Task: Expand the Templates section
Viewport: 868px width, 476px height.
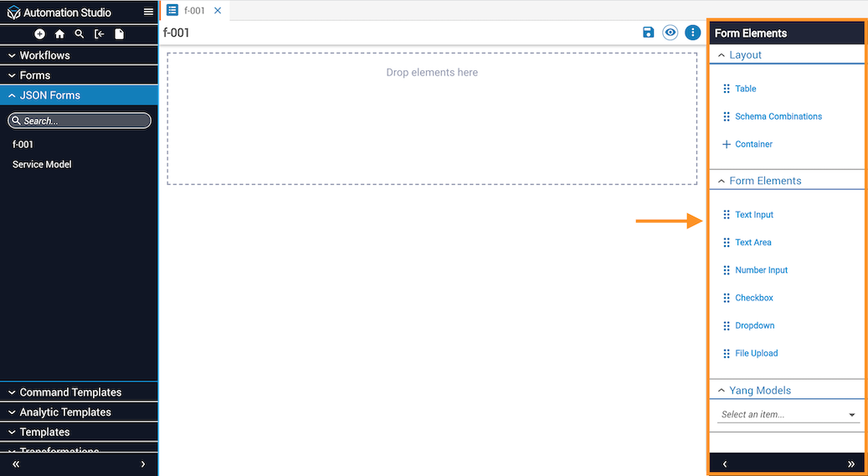Action: (x=80, y=432)
